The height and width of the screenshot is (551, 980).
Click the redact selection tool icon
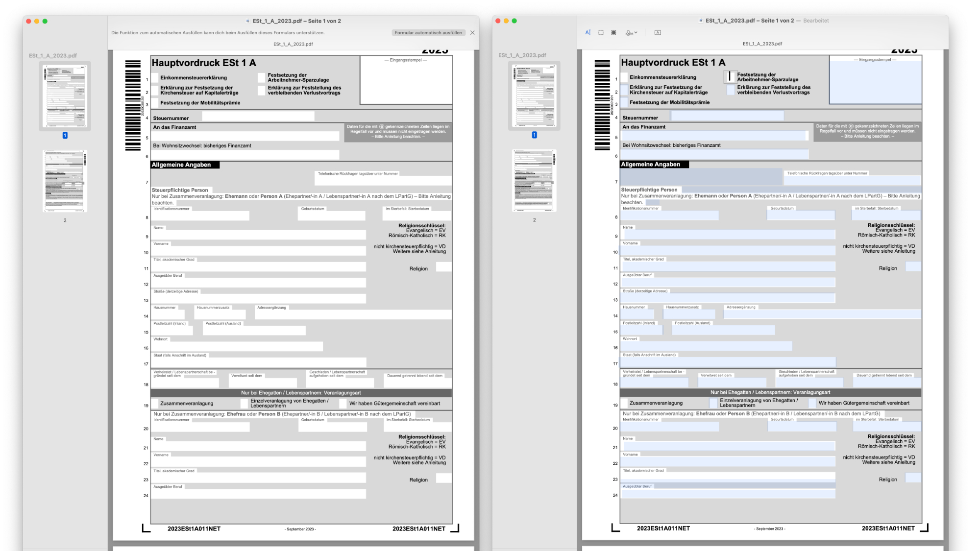point(613,33)
